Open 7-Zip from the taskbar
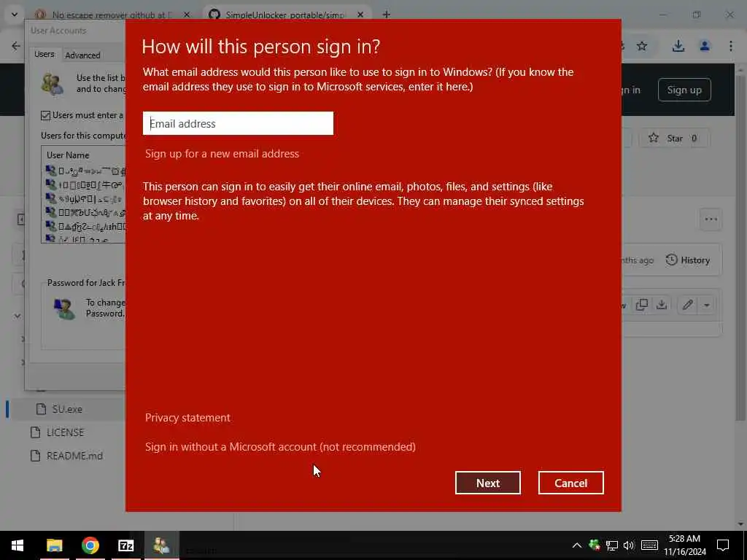The width and height of the screenshot is (747, 560). (x=125, y=545)
